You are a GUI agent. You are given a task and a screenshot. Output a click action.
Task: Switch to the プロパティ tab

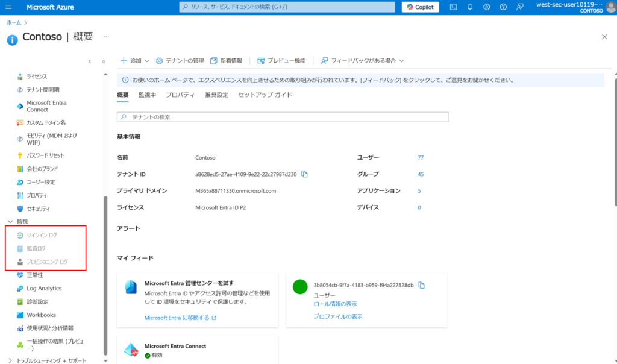(180, 95)
